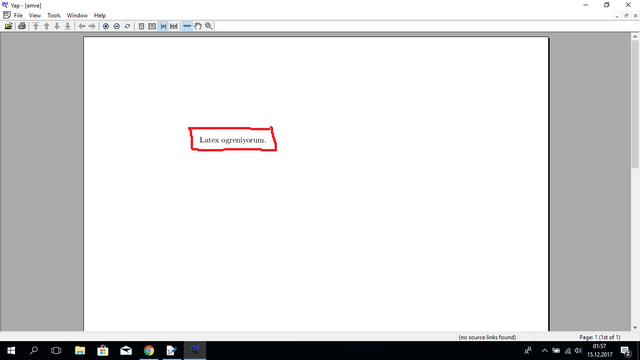The image size is (640, 360).
Task: Open the Windows Start menu
Action: 11,351
